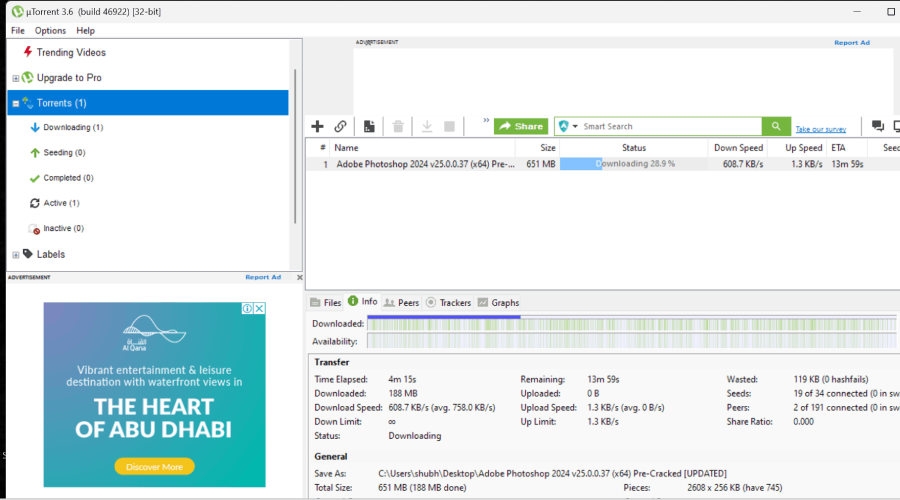This screenshot has width=900, height=500.
Task: Click the Smart Search input field
Action: pos(672,126)
